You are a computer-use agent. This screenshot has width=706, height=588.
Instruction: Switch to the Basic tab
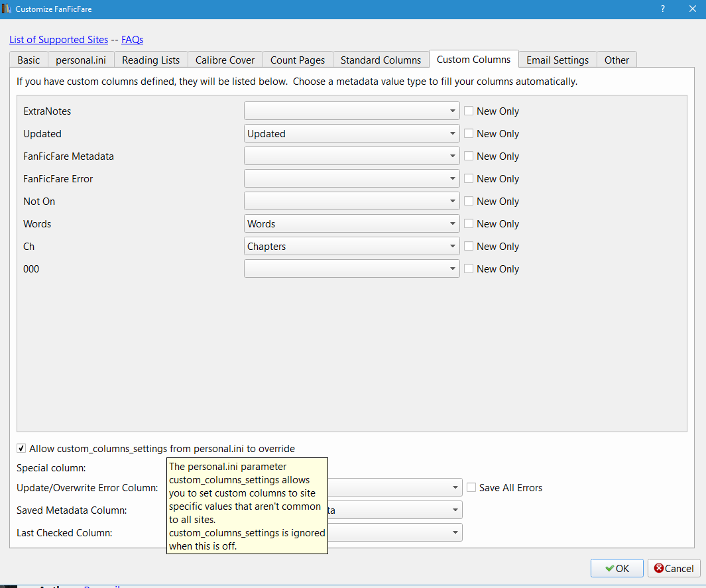(x=29, y=60)
